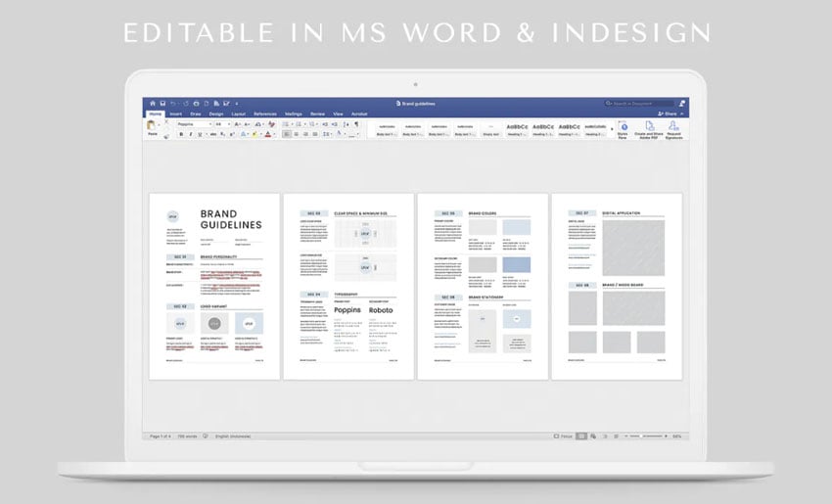Click the Multilevel list icon
Viewport: 832px width, 504px height.
pos(311,124)
